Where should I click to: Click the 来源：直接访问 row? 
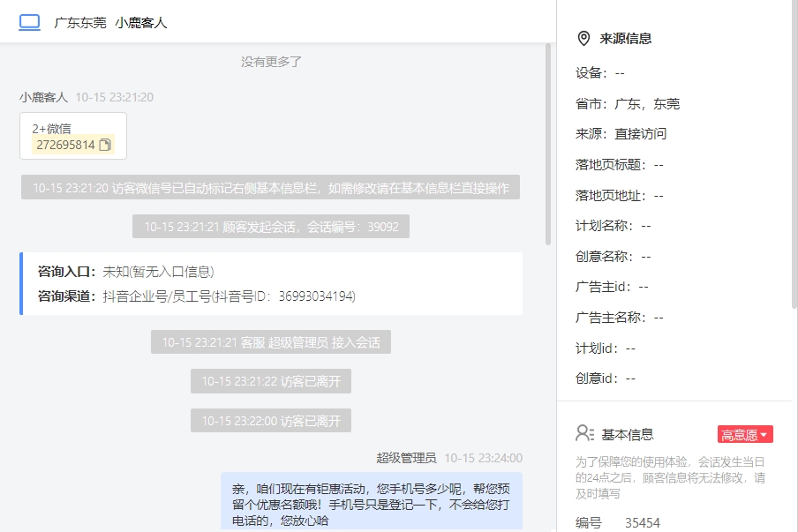[x=621, y=134]
